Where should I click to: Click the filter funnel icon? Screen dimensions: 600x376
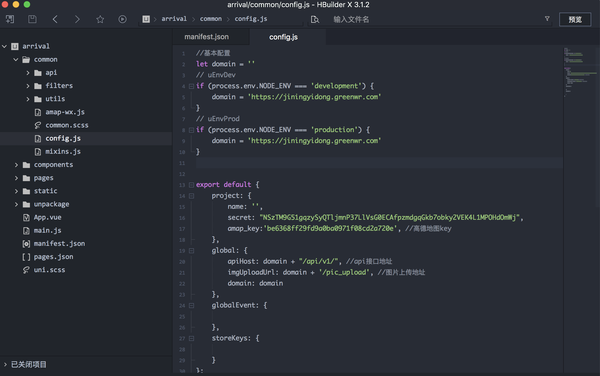547,19
